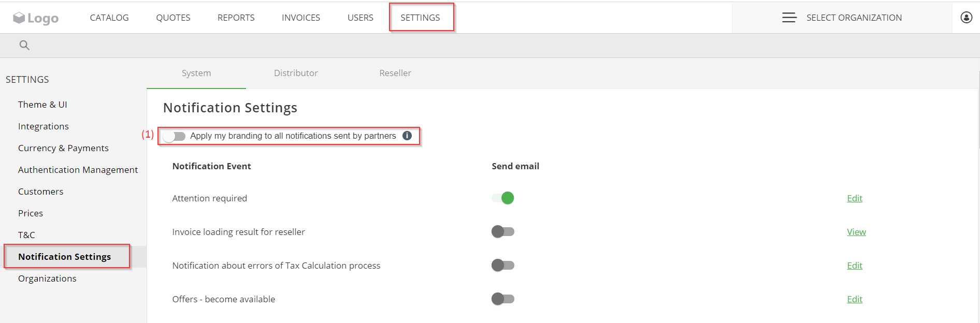Open the Reports menu
Image resolution: width=980 pixels, height=323 pixels.
pos(236,18)
